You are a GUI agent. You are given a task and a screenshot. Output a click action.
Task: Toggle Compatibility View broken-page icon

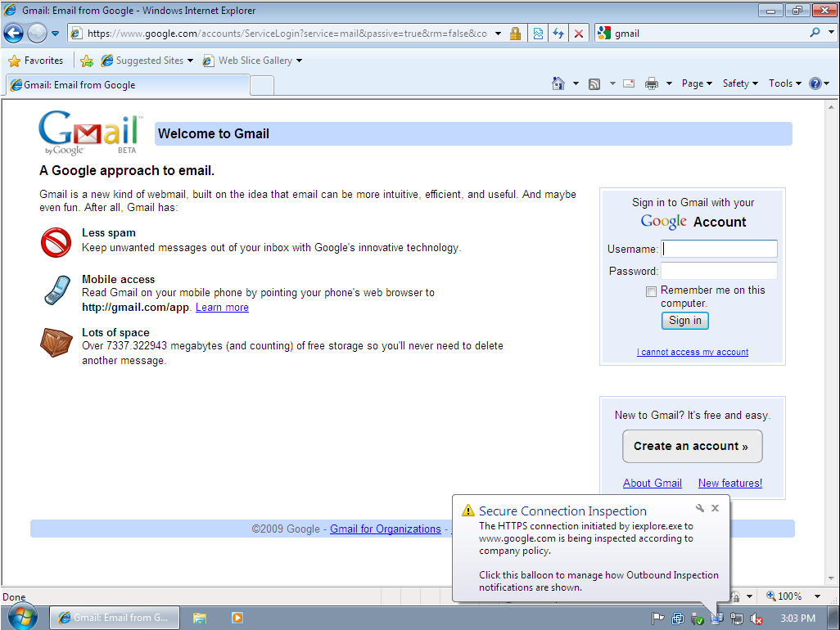(x=538, y=34)
